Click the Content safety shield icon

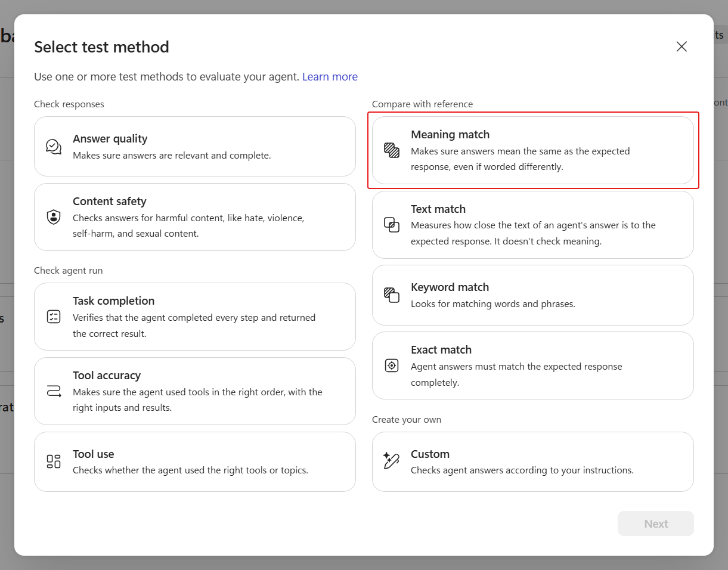tap(54, 217)
